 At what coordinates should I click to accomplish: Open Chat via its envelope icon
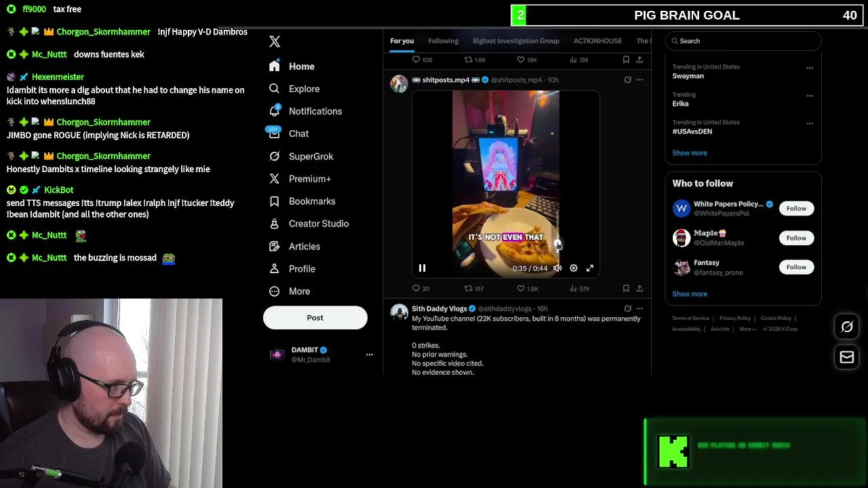[x=274, y=134]
